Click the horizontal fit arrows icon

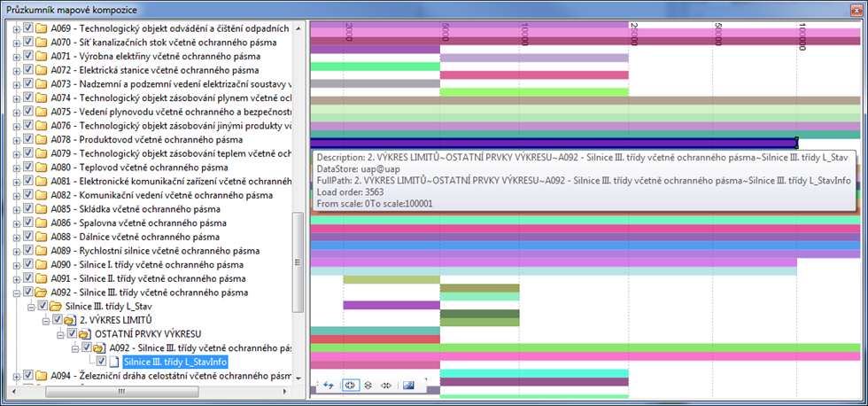pyautogui.click(x=386, y=386)
